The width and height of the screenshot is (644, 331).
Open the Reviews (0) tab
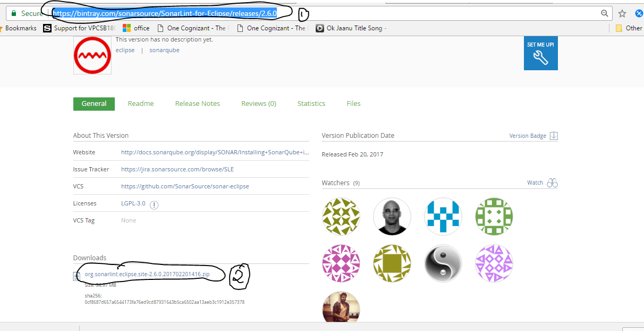[x=259, y=104]
